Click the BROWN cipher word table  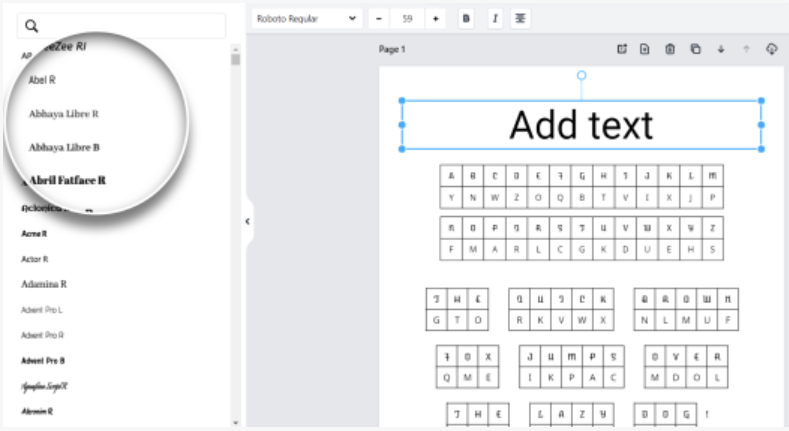(686, 309)
